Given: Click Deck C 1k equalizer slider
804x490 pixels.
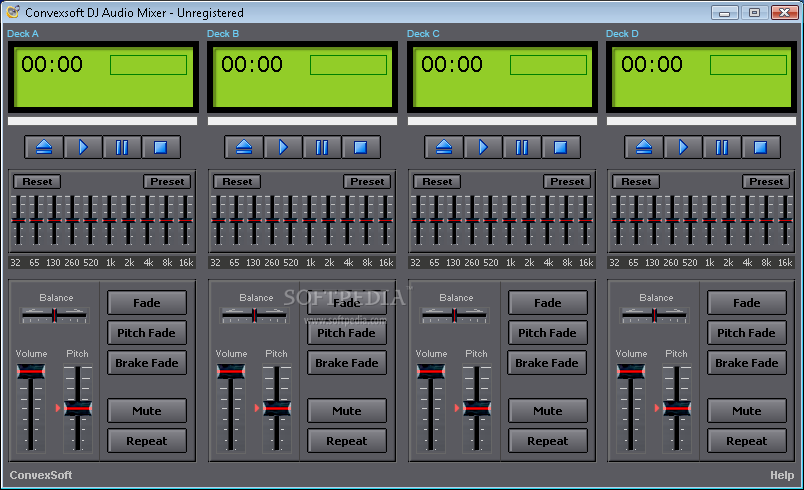Looking at the screenshot, I should pyautogui.click(x=509, y=220).
